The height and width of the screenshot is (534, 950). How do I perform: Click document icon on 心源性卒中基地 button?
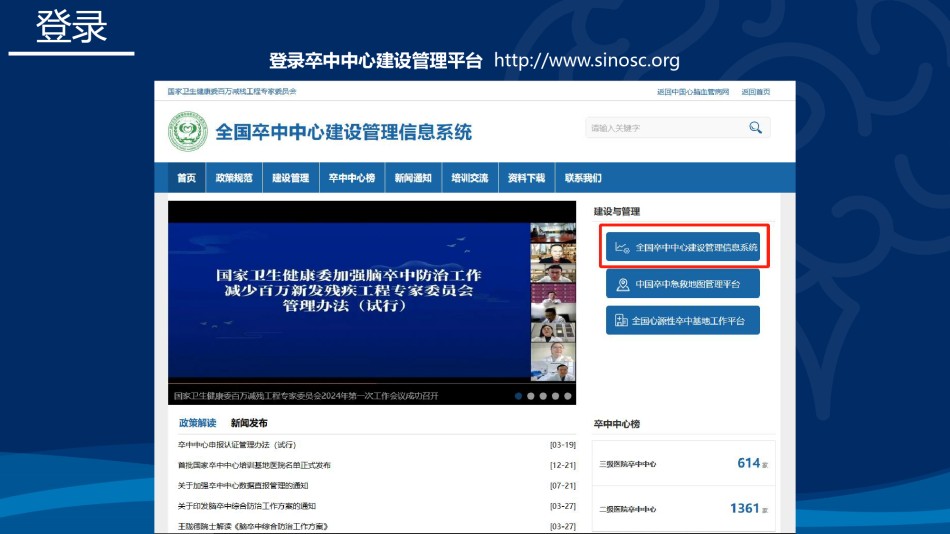(x=621, y=321)
